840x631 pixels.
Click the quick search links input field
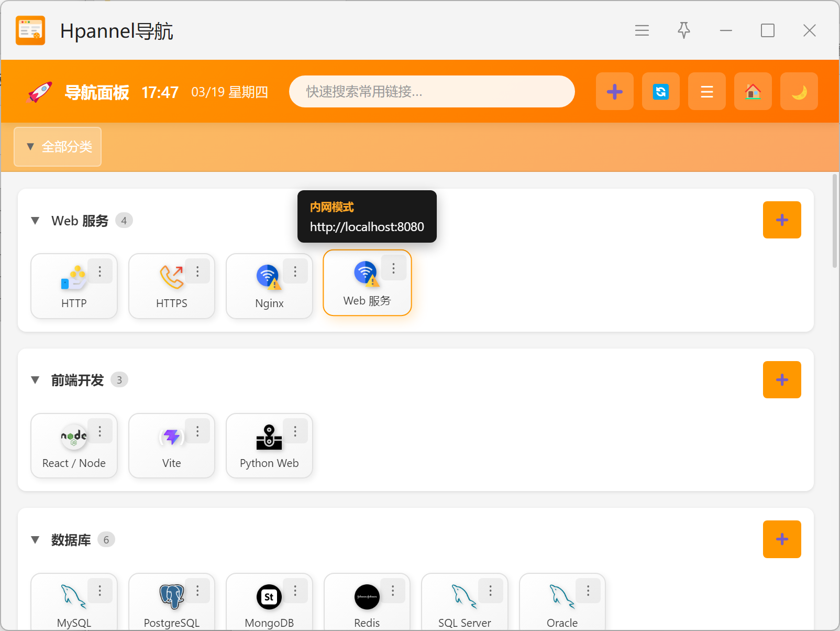pyautogui.click(x=432, y=92)
